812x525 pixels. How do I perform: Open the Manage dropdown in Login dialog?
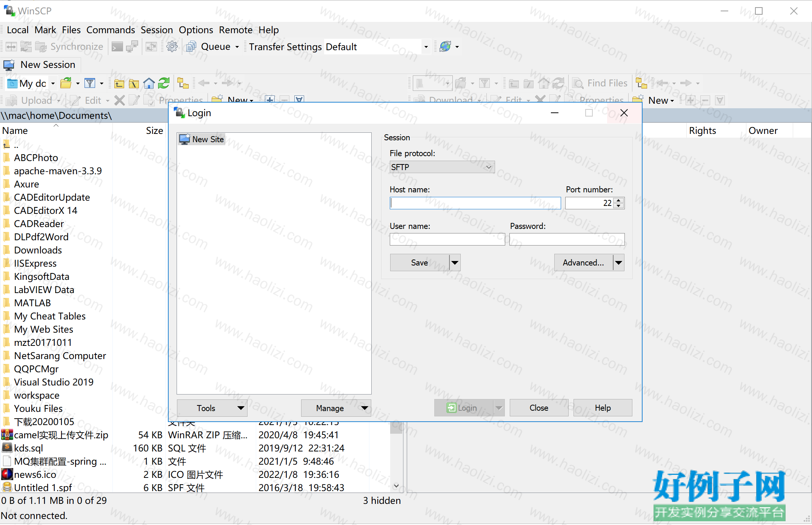point(336,408)
